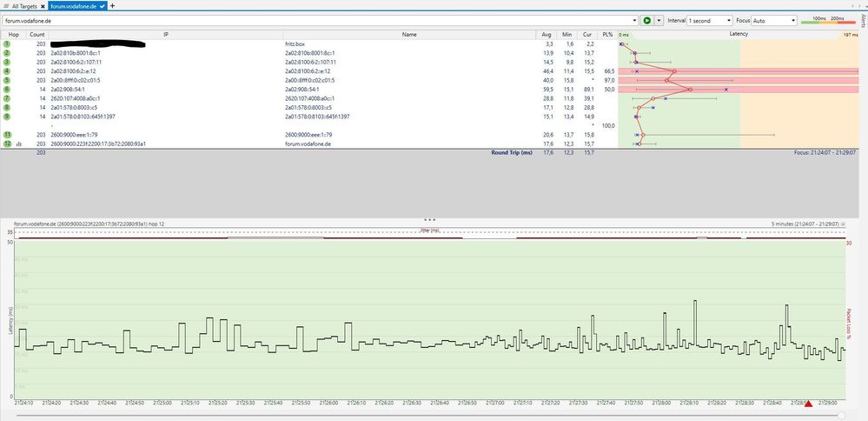Open the dropdown arrow beside the start button
The image size is (868, 421).
pyautogui.click(x=659, y=21)
